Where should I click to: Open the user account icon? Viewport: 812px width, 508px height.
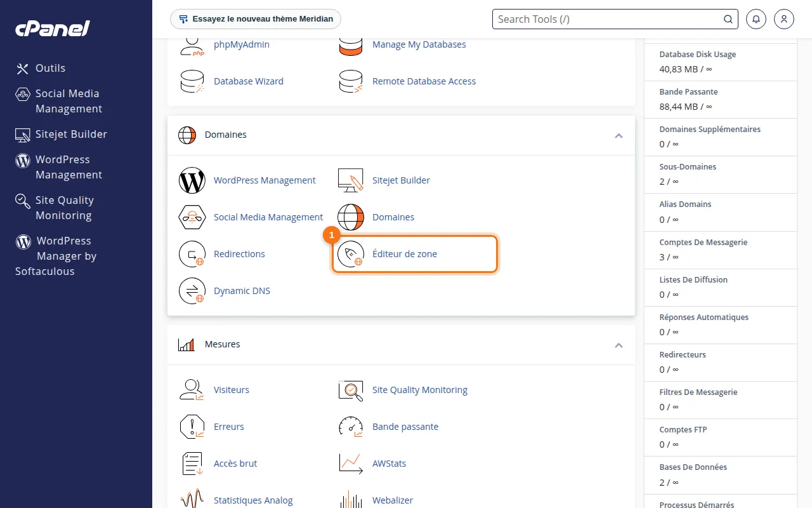[x=784, y=19]
